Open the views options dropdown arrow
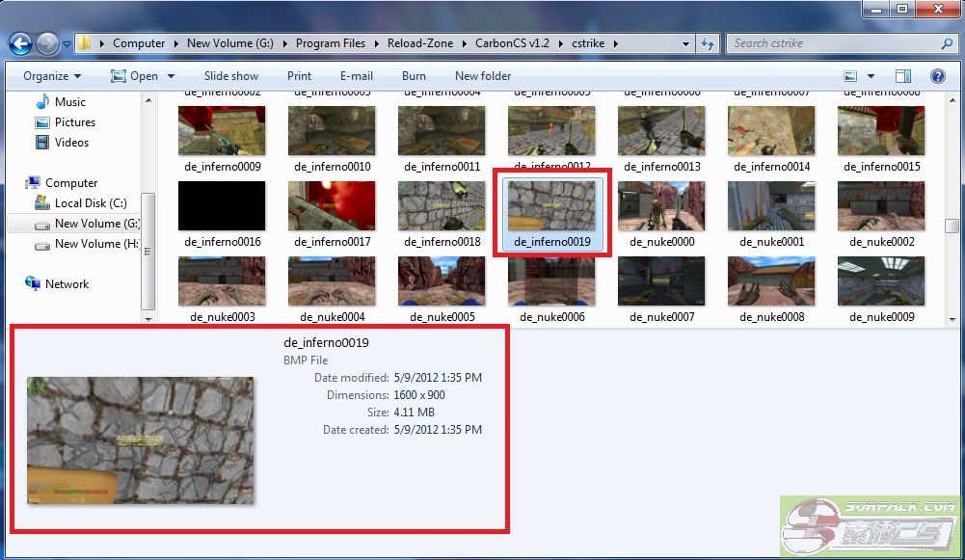The width and height of the screenshot is (965, 560). point(871,76)
